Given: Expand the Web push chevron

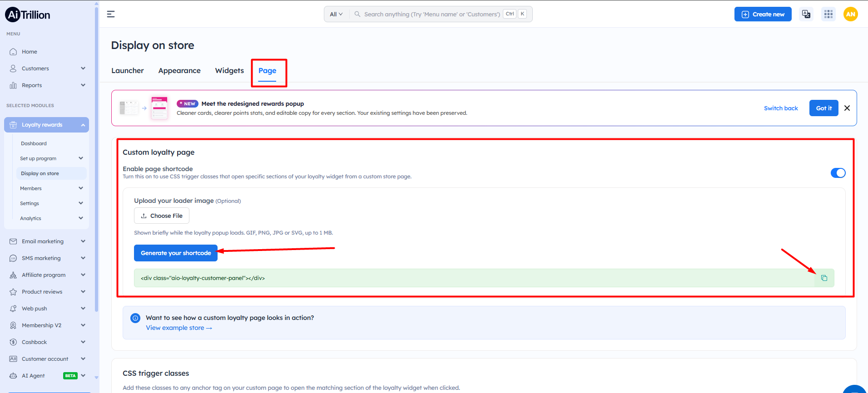Looking at the screenshot, I should click(83, 309).
